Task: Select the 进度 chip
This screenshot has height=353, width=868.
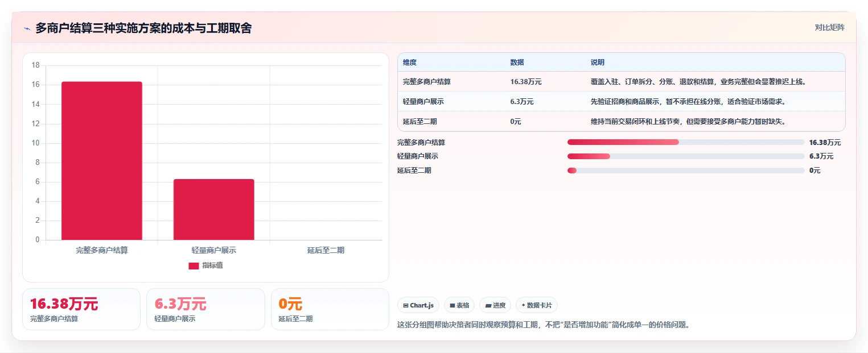Action: coord(495,305)
